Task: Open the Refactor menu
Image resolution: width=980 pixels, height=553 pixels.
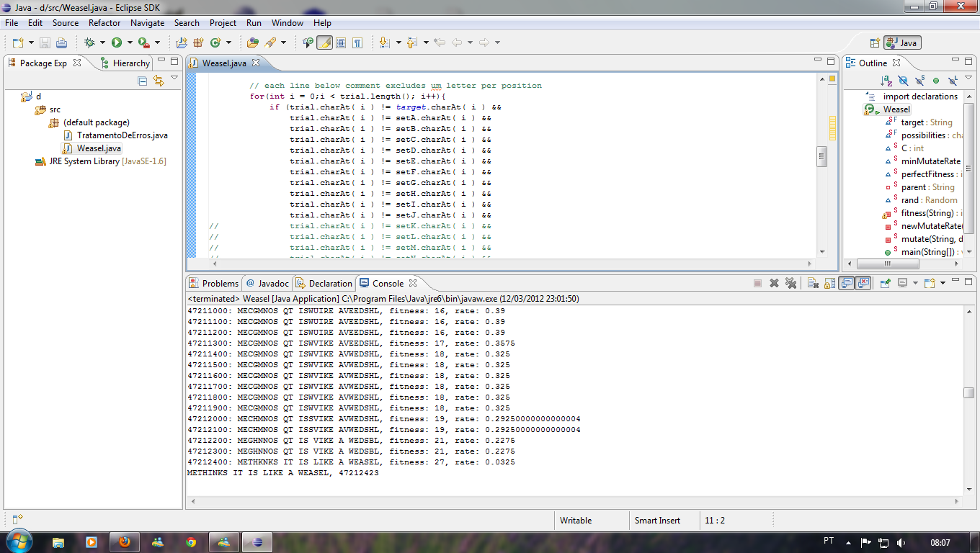Action: [104, 23]
